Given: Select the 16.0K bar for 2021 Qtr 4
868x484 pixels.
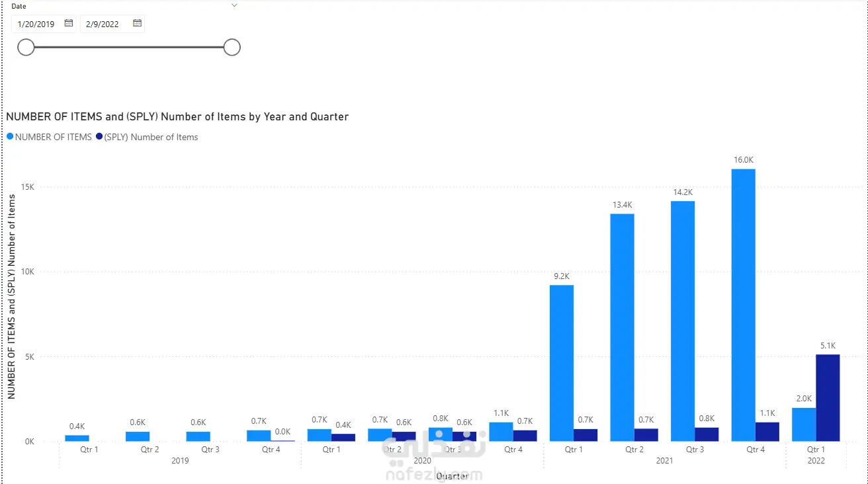Looking at the screenshot, I should pyautogui.click(x=743, y=304).
